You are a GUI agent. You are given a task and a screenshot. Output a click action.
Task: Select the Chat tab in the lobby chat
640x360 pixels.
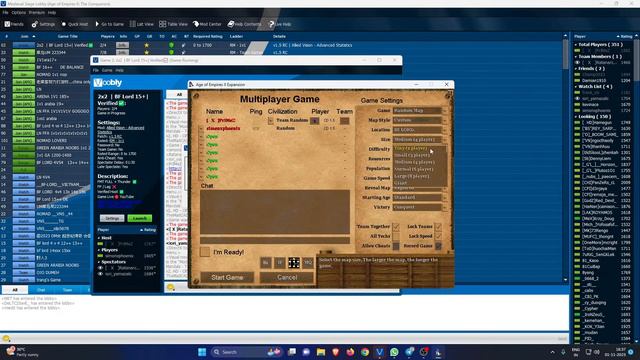tap(41, 290)
